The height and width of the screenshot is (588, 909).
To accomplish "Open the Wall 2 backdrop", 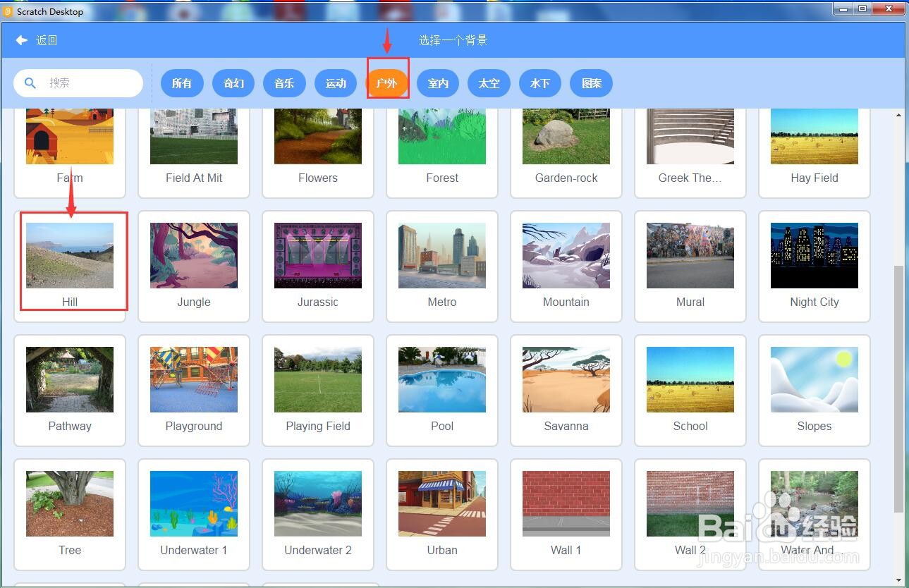I will (x=690, y=515).
